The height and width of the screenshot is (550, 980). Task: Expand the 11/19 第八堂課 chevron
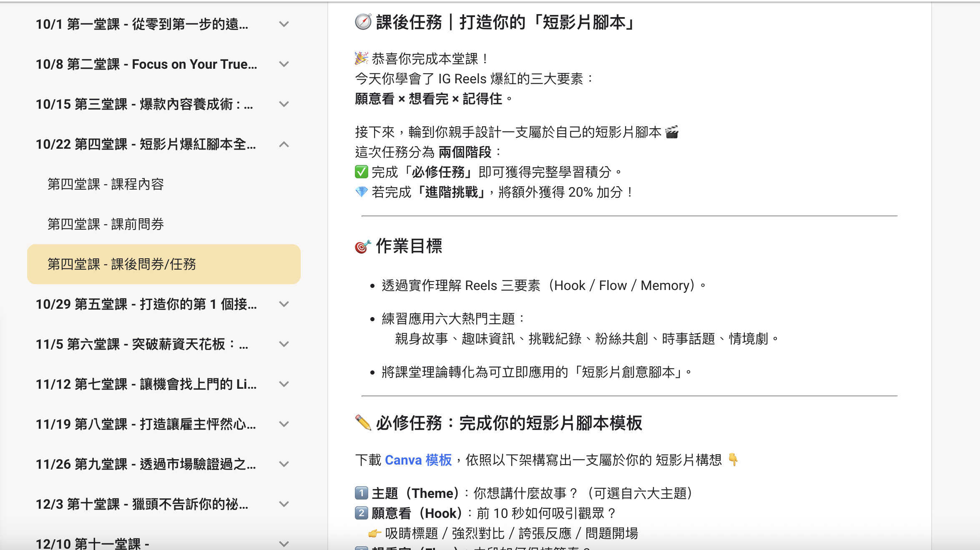284,424
